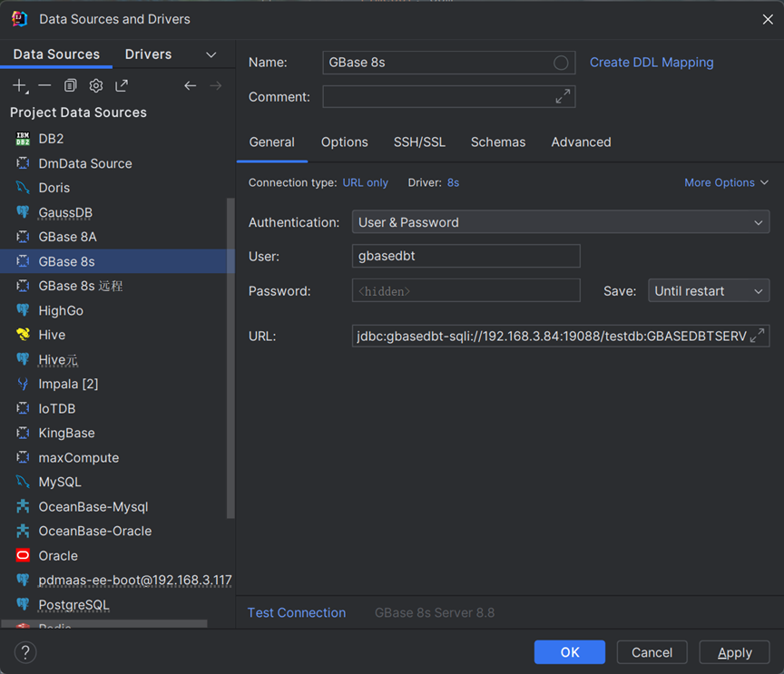Open the Save password dropdown
The image size is (784, 674).
click(708, 291)
